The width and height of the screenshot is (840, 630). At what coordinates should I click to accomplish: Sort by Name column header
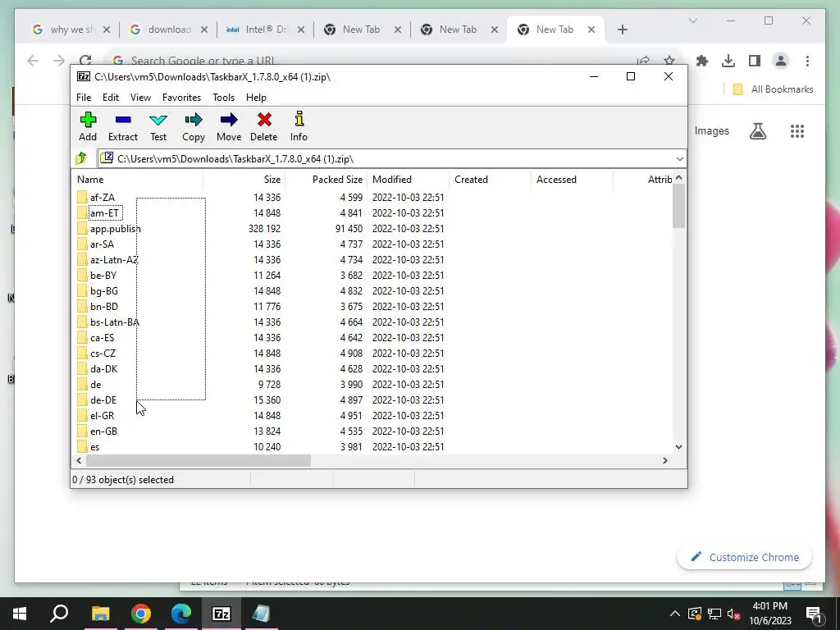click(x=137, y=180)
